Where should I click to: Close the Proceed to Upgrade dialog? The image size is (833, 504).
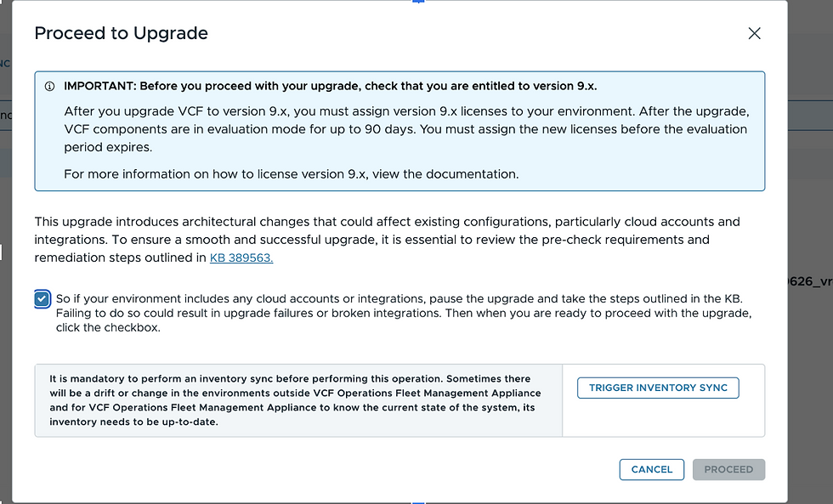(x=754, y=34)
